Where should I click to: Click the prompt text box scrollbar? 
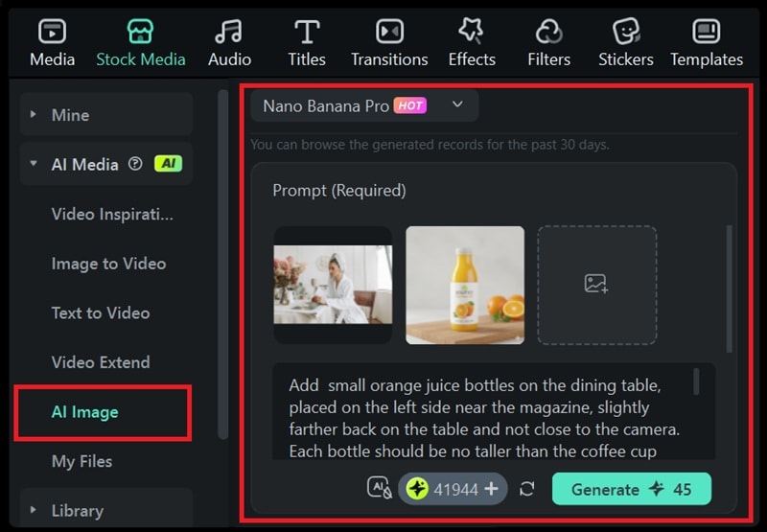696,381
